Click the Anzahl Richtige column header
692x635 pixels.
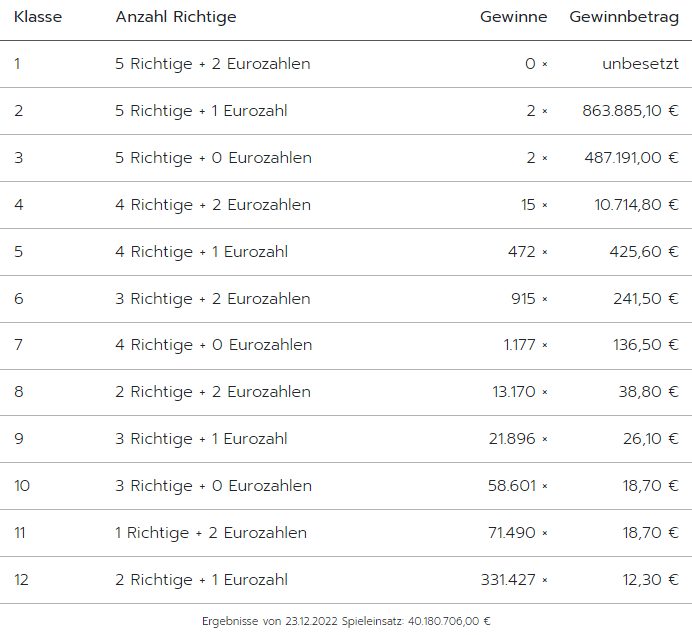[x=176, y=18]
